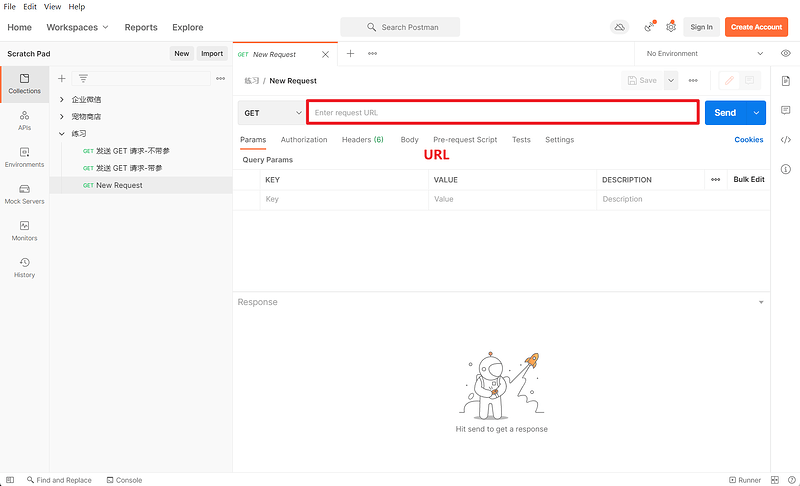Image resolution: width=800 pixels, height=486 pixels.
Task: Open the Collections sidebar panel
Action: 24,84
